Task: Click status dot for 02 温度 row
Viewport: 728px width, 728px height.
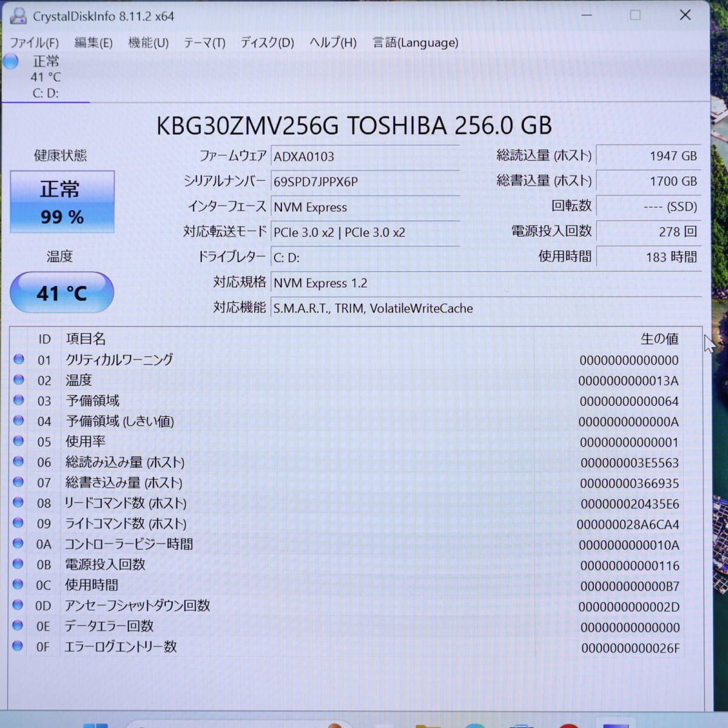Action: coord(19,380)
